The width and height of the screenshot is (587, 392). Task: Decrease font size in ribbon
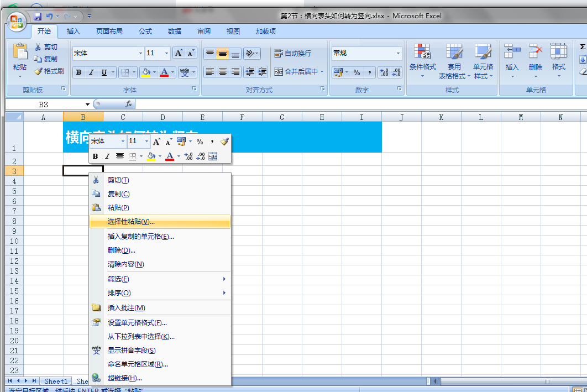click(x=191, y=53)
